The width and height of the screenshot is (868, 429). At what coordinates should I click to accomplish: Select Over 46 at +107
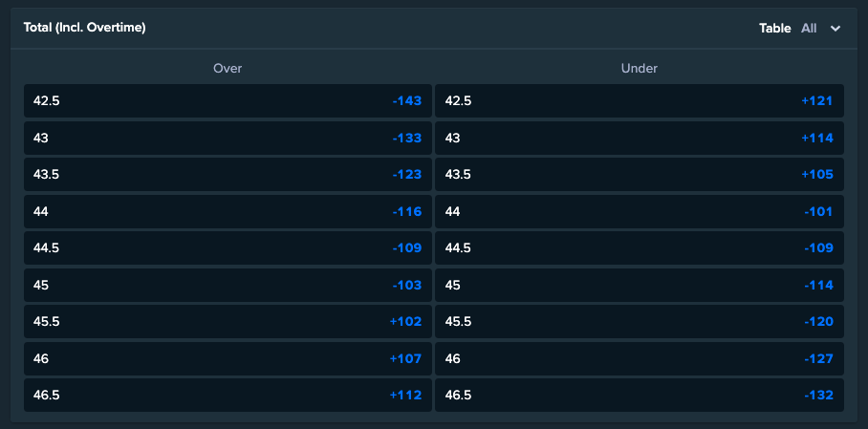(228, 358)
